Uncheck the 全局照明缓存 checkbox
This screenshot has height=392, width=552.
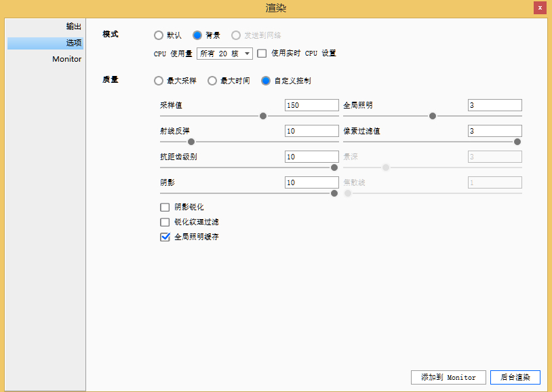tap(165, 237)
